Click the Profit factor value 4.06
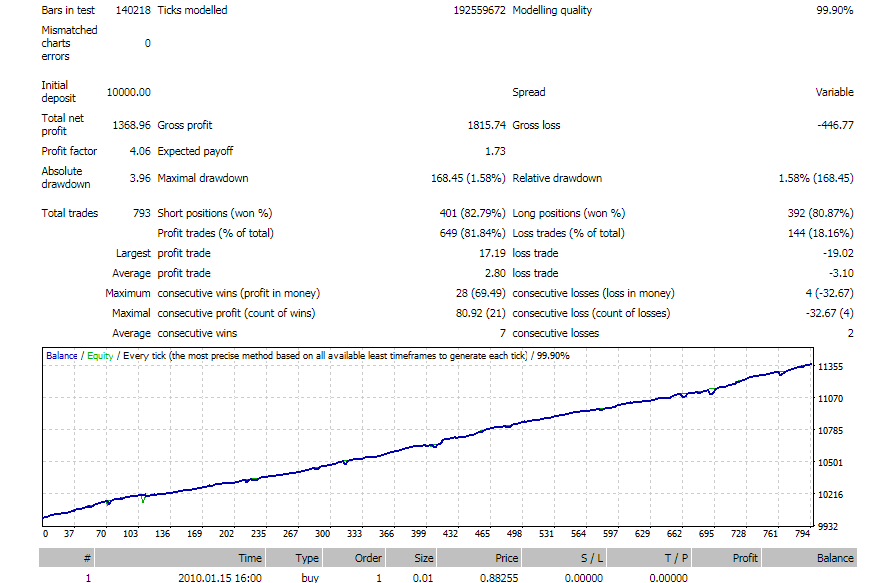This screenshot has width=896, height=583. pos(140,151)
